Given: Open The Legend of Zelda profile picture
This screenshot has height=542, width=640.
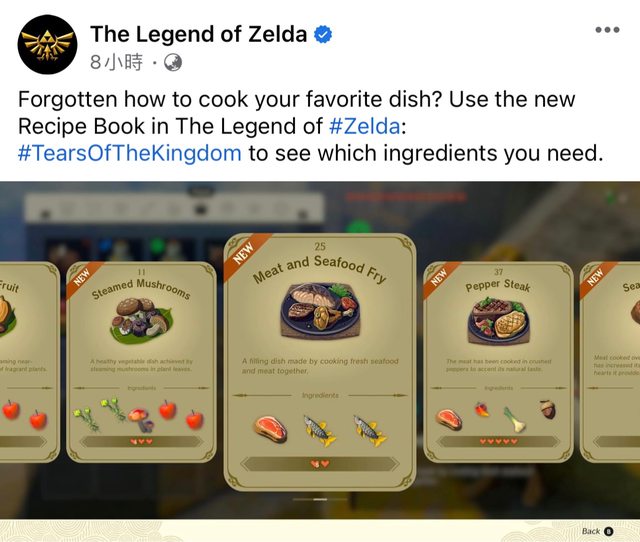Looking at the screenshot, I should point(47,44).
